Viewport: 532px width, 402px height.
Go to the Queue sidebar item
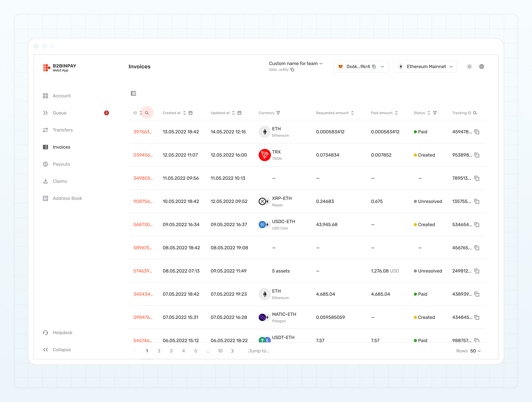(x=59, y=113)
